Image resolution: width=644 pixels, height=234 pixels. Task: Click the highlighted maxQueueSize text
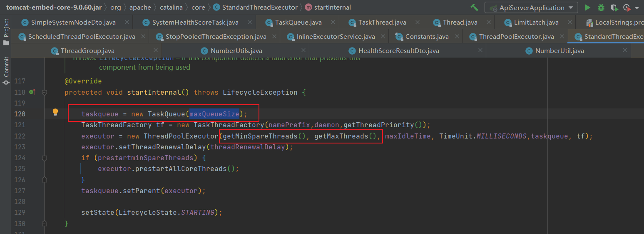[x=214, y=114]
